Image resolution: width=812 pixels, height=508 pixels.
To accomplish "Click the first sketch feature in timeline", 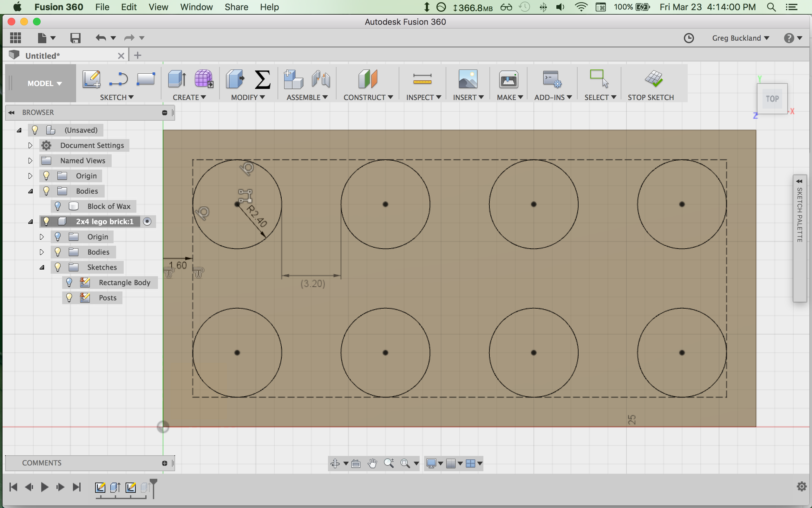I will pyautogui.click(x=100, y=487).
